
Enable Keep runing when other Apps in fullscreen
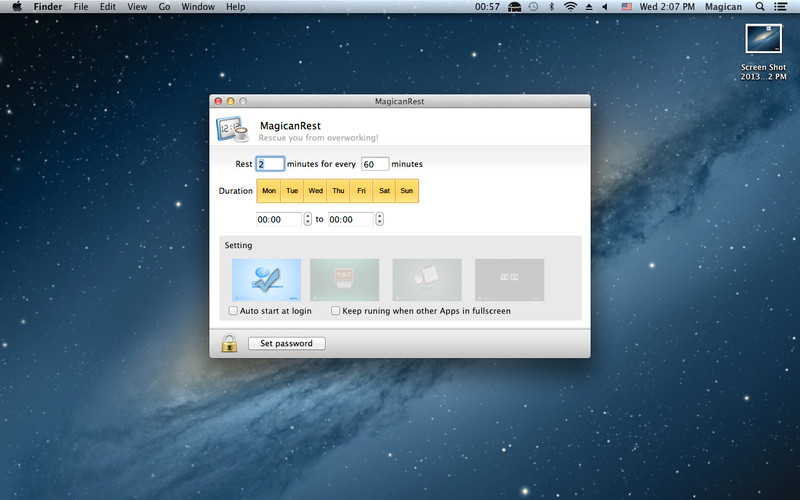[335, 310]
